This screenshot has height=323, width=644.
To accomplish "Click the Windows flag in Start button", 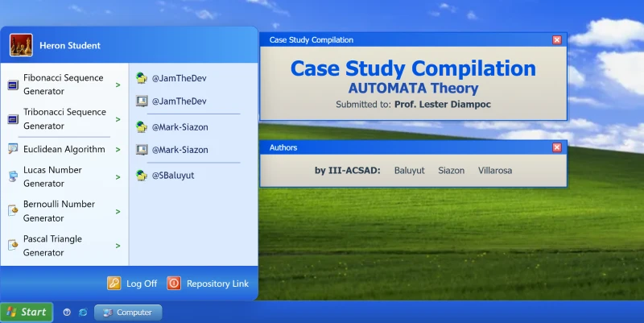I will [x=11, y=312].
